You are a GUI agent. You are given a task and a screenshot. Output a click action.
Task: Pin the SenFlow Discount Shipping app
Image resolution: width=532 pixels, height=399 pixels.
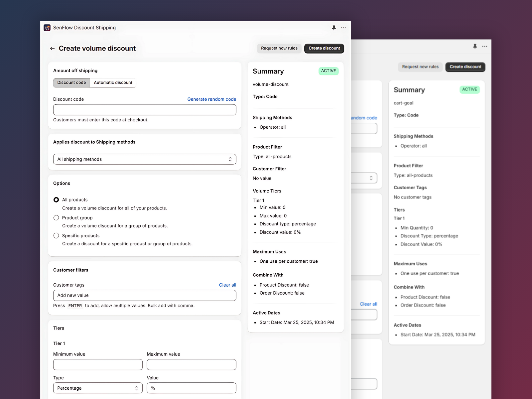[334, 28]
